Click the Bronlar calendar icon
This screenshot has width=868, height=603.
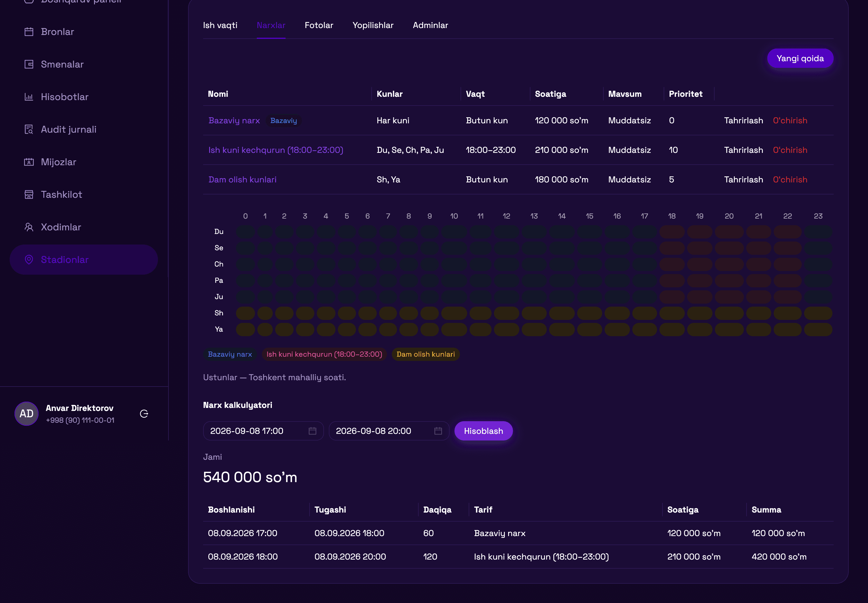pos(29,32)
